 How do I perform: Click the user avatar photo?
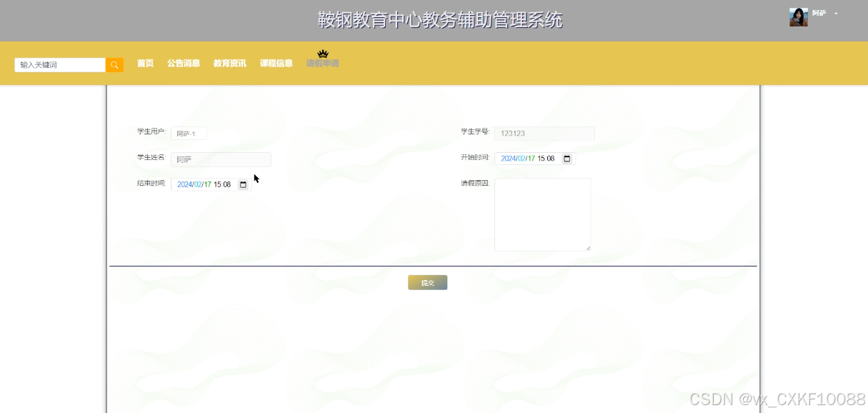(799, 17)
